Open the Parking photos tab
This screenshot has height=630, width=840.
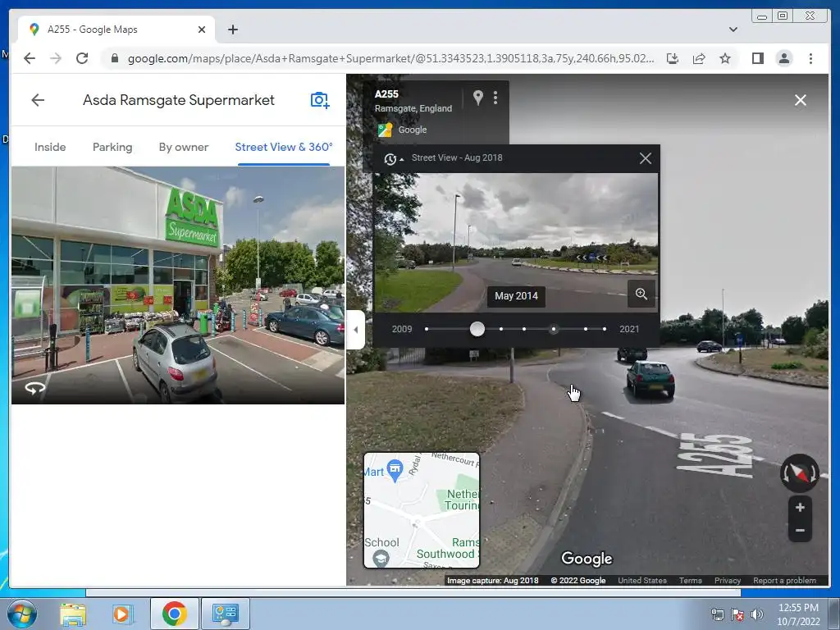(x=112, y=148)
